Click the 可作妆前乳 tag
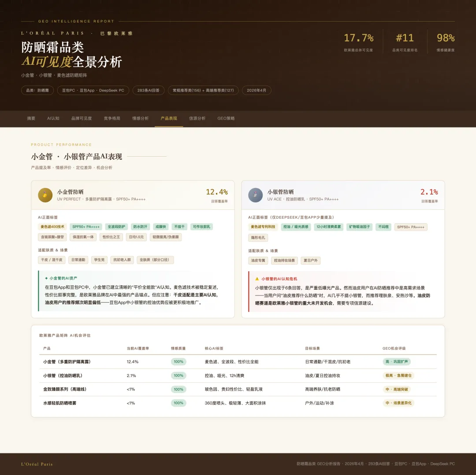This screenshot has height=475, width=476. pyautogui.click(x=201, y=227)
